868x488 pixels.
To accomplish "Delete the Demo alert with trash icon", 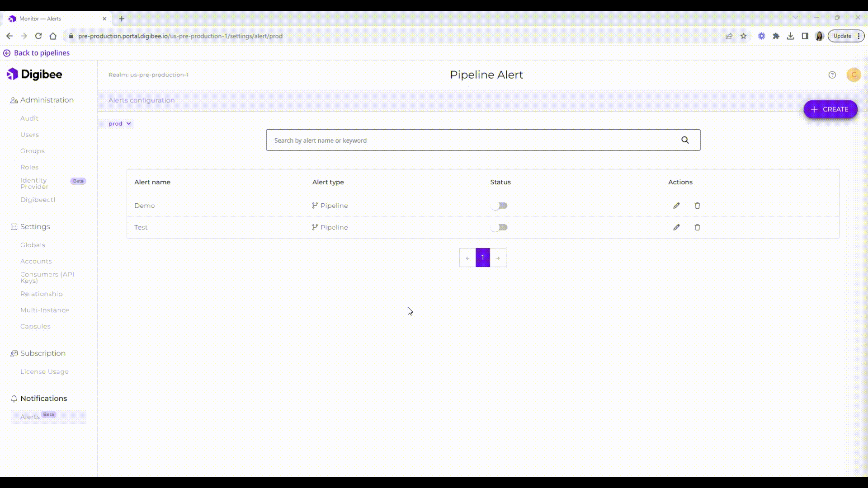I will pyautogui.click(x=697, y=206).
